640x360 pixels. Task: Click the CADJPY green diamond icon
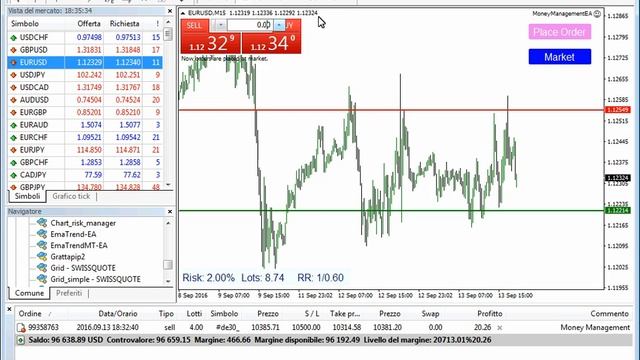point(13,175)
